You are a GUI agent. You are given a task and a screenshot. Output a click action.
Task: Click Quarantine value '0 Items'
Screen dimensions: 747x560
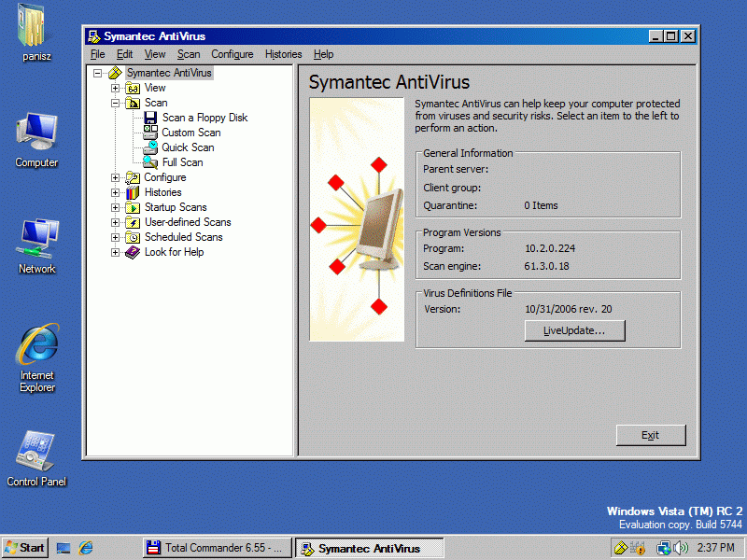click(x=541, y=205)
